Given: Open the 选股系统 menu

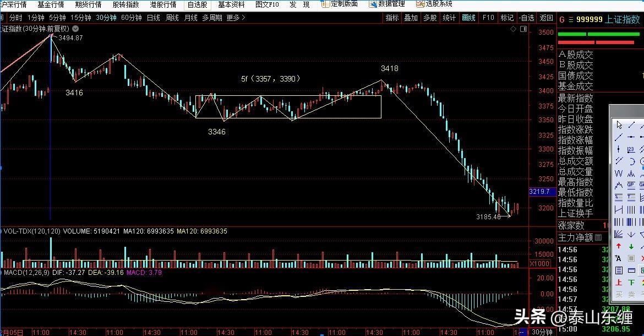Looking at the screenshot, I should pyautogui.click(x=434, y=4).
